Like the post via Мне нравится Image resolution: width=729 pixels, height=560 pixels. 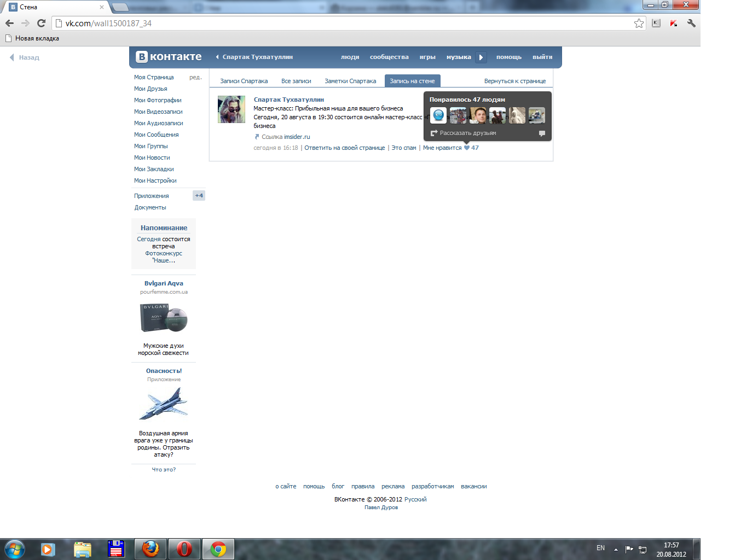(442, 148)
